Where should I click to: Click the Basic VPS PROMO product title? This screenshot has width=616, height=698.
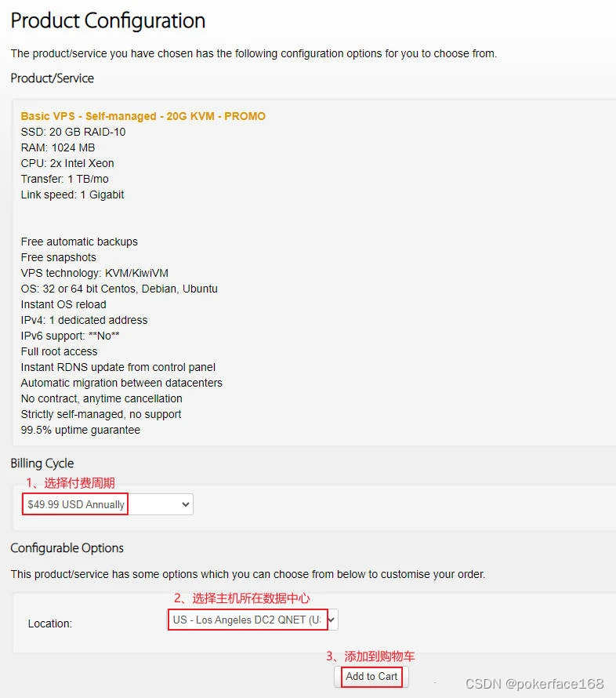point(143,116)
